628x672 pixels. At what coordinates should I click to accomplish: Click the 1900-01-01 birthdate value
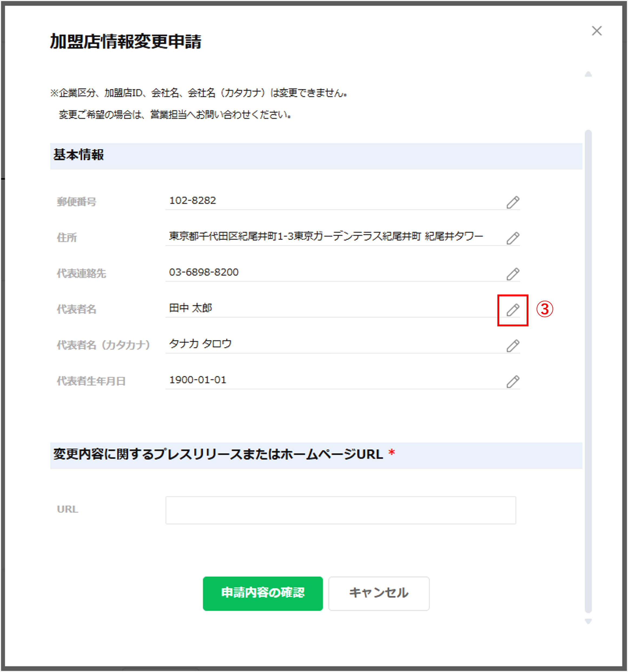coord(198,380)
